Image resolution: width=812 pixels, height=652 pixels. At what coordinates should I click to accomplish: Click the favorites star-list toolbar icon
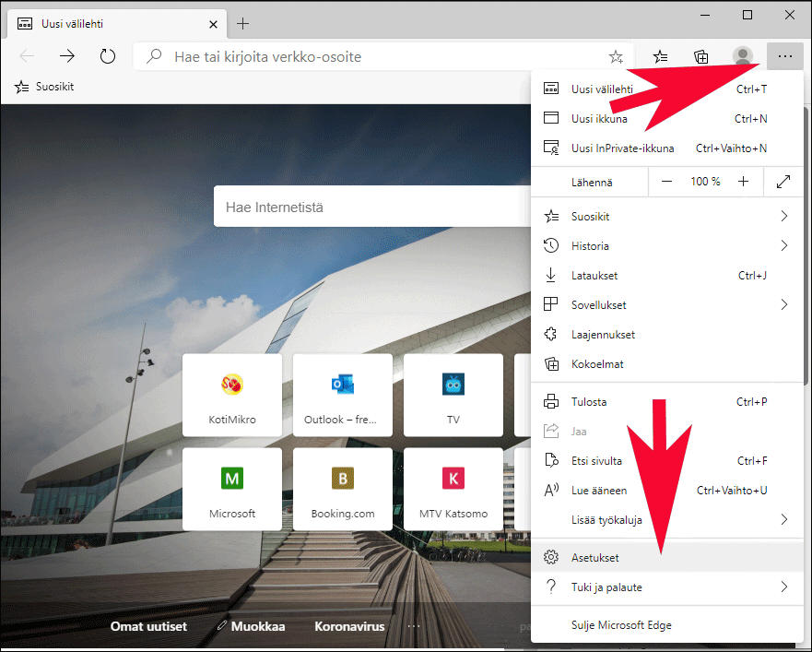(660, 56)
